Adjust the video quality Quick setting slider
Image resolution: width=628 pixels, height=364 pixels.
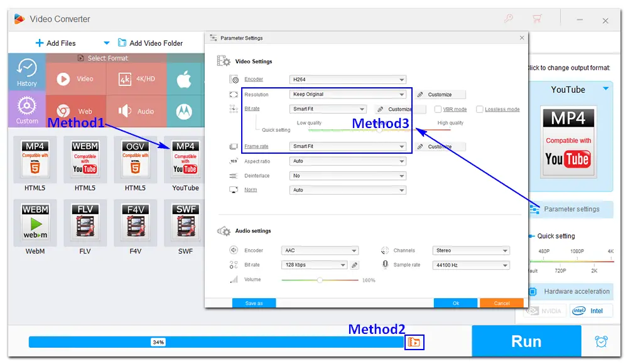click(x=379, y=130)
